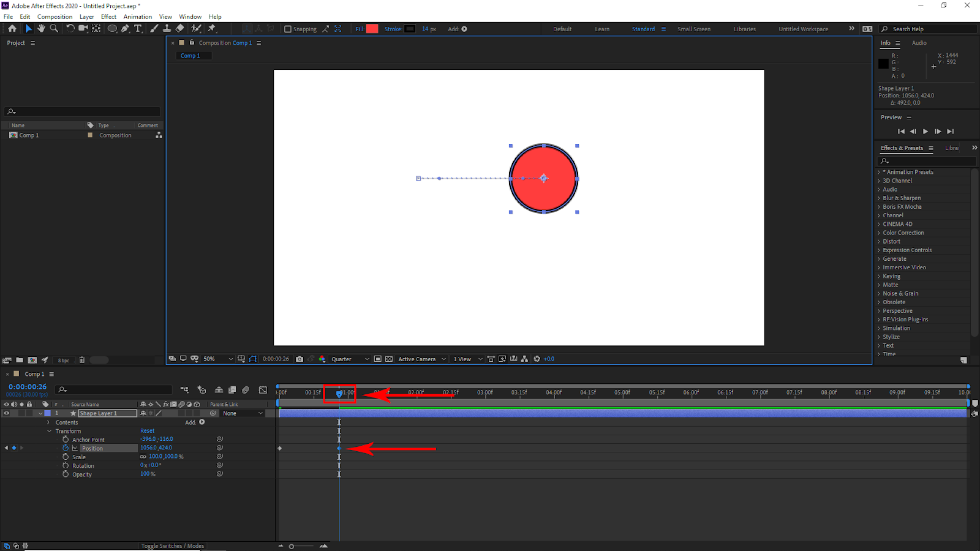This screenshot has width=980, height=551.
Task: Open the Graph Editor in the timeline
Action: 263,390
